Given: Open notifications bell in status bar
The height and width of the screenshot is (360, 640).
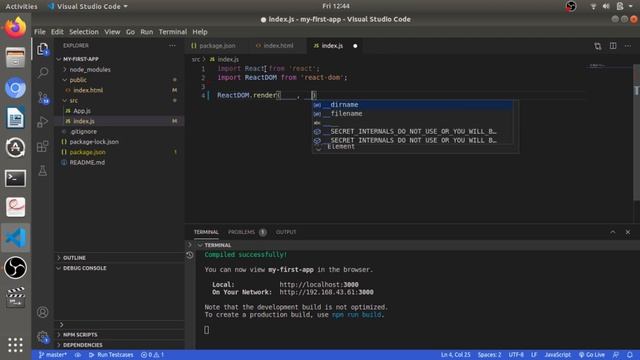Looking at the screenshot, I should (630, 355).
